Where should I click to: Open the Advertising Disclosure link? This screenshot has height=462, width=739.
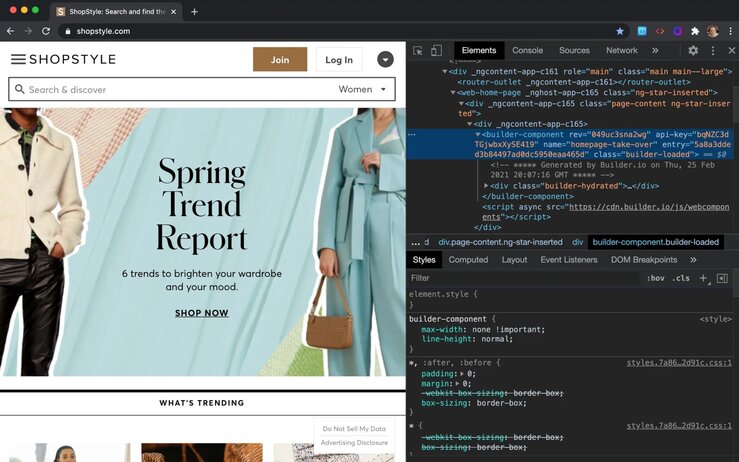pyautogui.click(x=354, y=443)
